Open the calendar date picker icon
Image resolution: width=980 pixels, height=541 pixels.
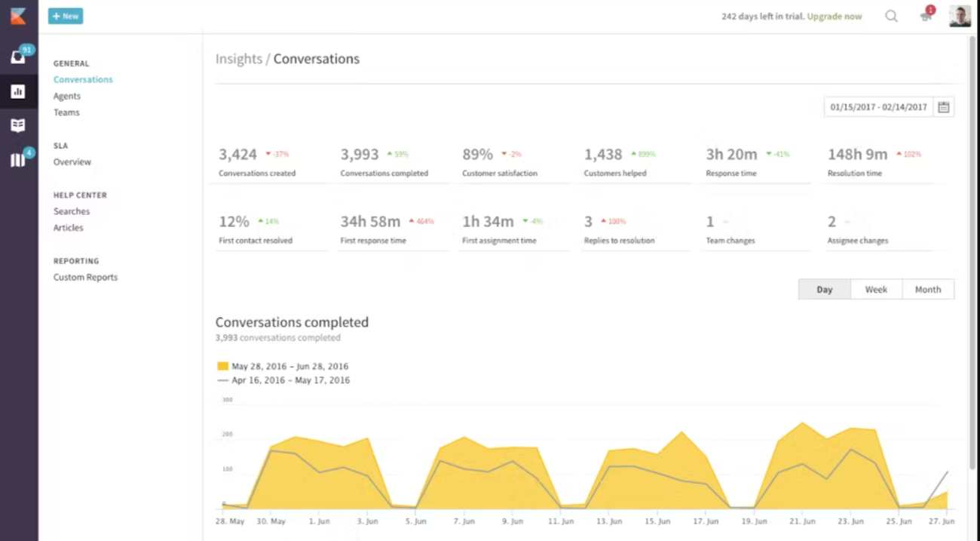[944, 107]
